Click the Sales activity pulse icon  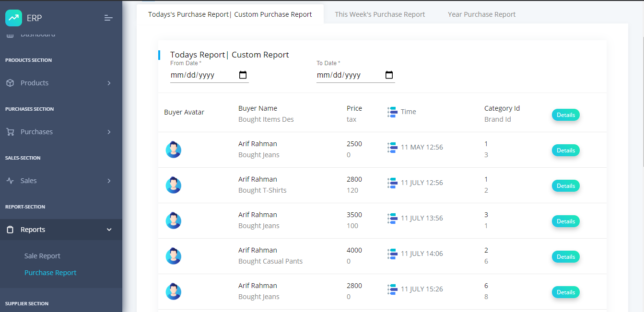click(10, 181)
